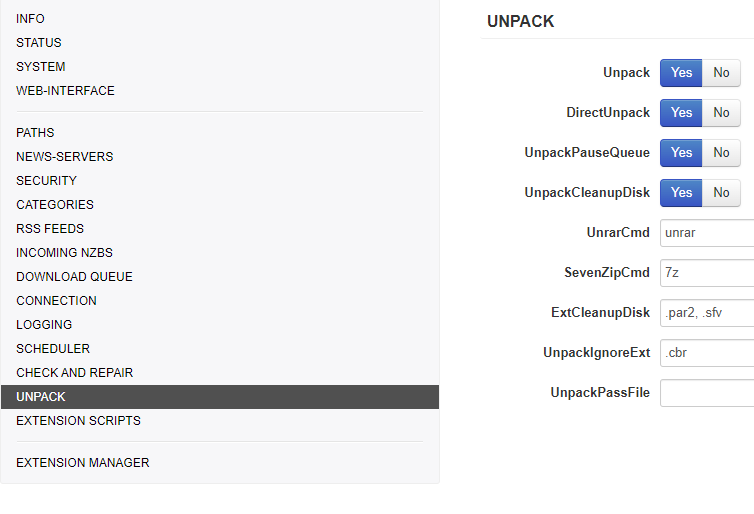Disable UnpackPauseQueue with No button
Viewport: 754px width, 514px height.
(721, 153)
